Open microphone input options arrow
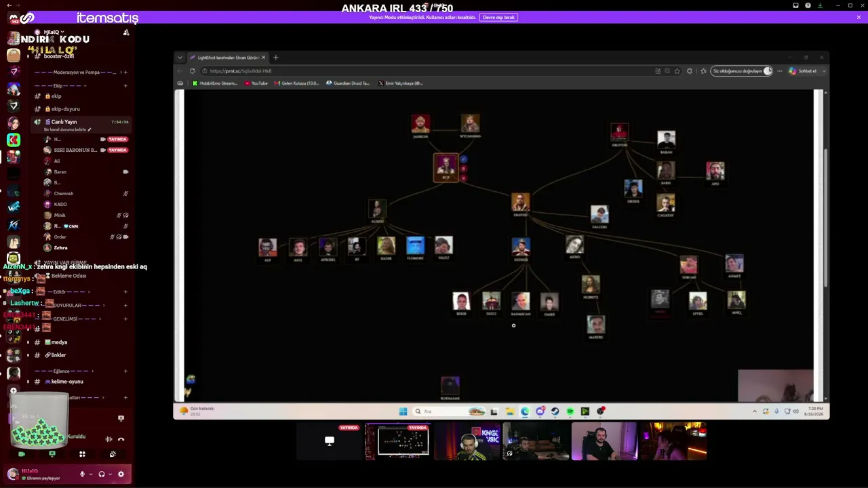 click(91, 474)
